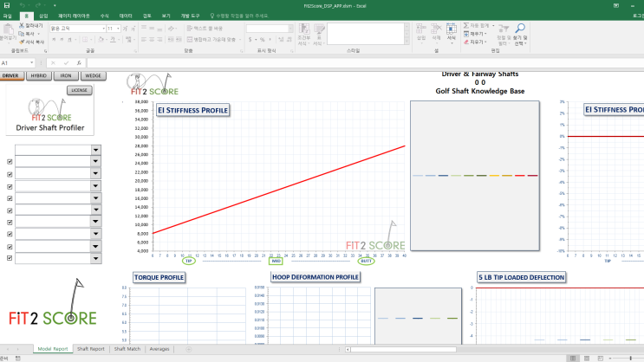
Task: Click the WEDGE button
Action: pyautogui.click(x=94, y=75)
